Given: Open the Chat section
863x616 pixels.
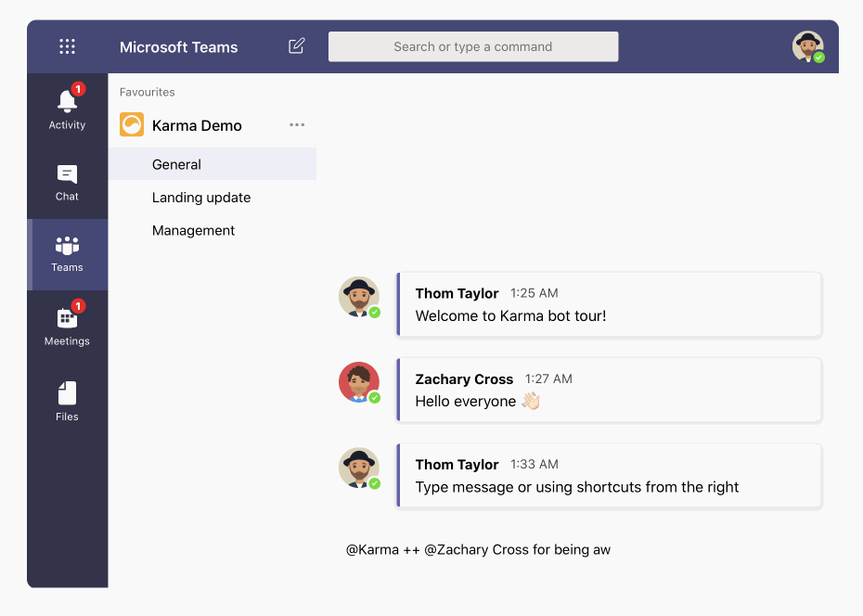Looking at the screenshot, I should pyautogui.click(x=67, y=182).
